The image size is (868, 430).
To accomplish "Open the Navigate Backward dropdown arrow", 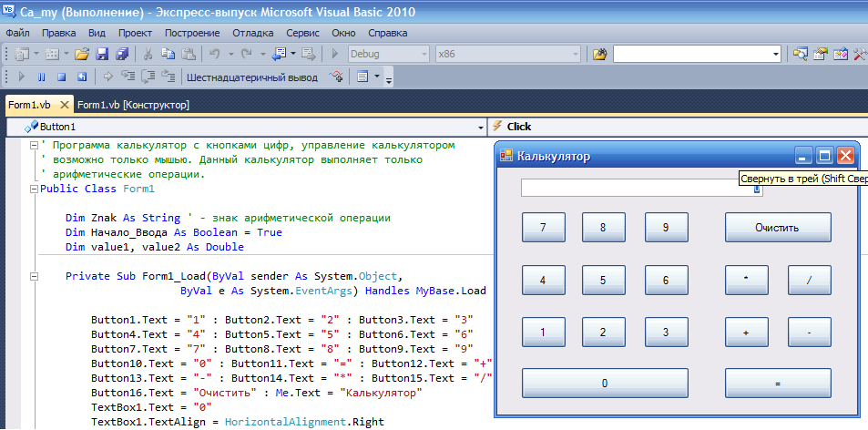I will [x=293, y=55].
